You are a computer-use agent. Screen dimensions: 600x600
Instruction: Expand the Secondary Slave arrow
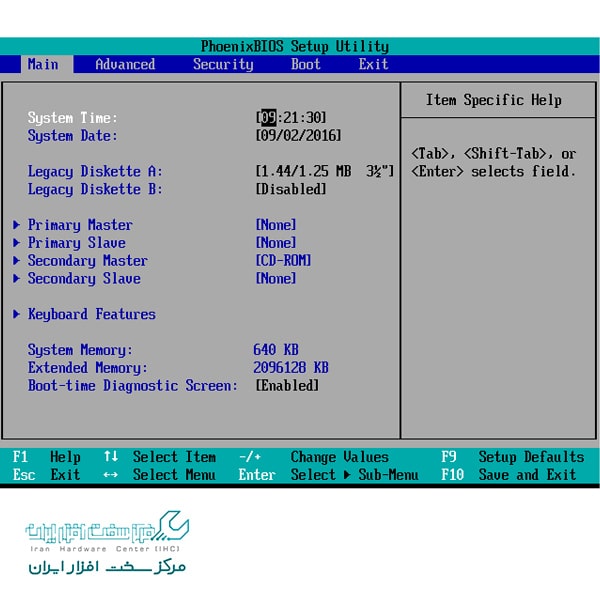(16, 278)
